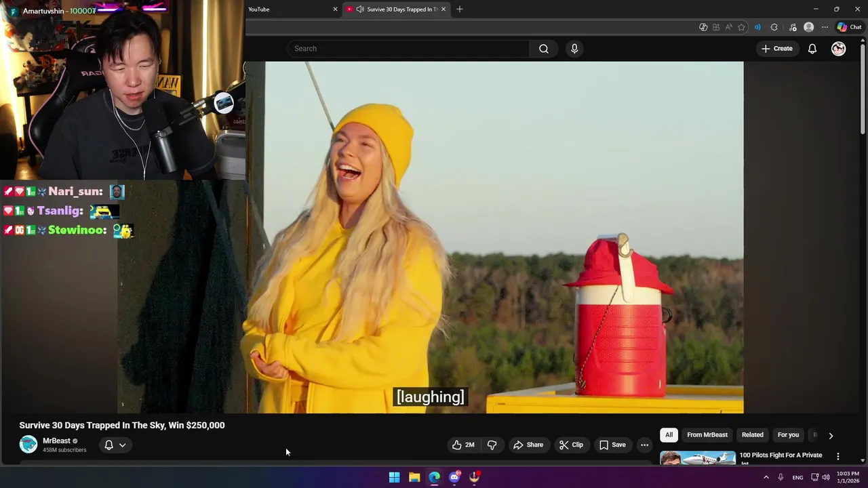The image size is (868, 488).
Task: Click the blue sound-waves extension icon
Action: point(757,27)
